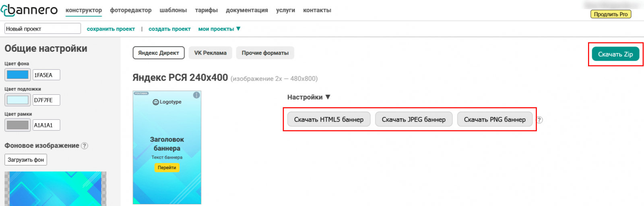Open контакты page
Viewport: 644px width, 206px height.
[317, 10]
